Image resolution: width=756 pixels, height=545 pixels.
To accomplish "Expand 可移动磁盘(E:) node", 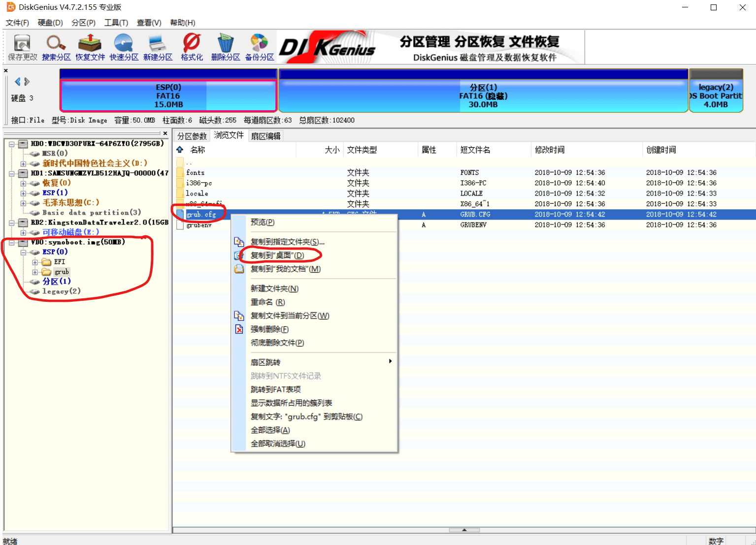I will pos(23,232).
